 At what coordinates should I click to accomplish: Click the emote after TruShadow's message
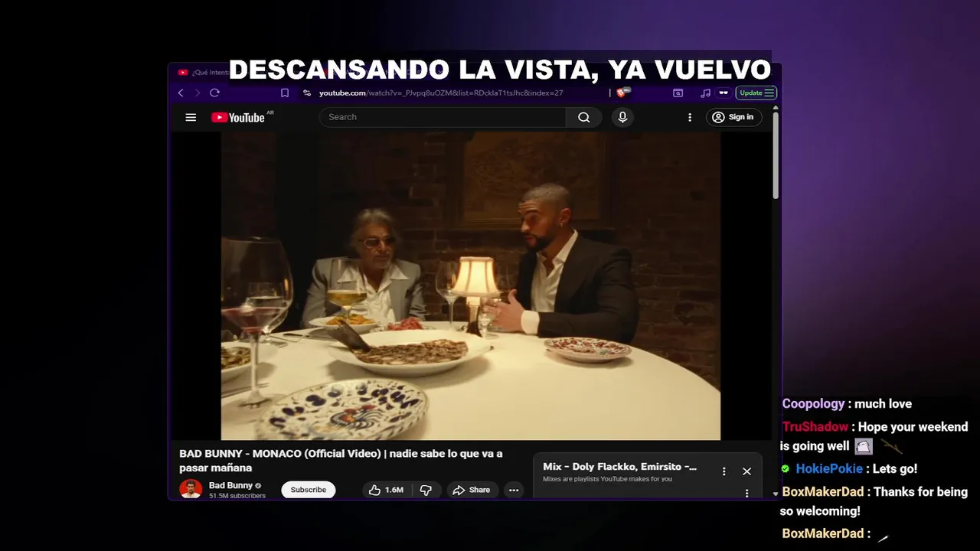[x=864, y=446]
